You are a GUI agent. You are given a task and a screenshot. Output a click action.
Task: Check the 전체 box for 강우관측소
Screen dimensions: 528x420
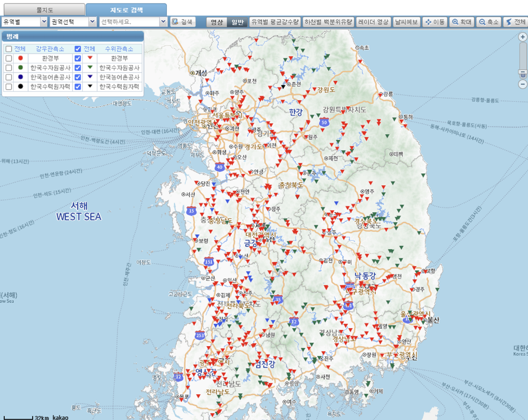(9, 49)
